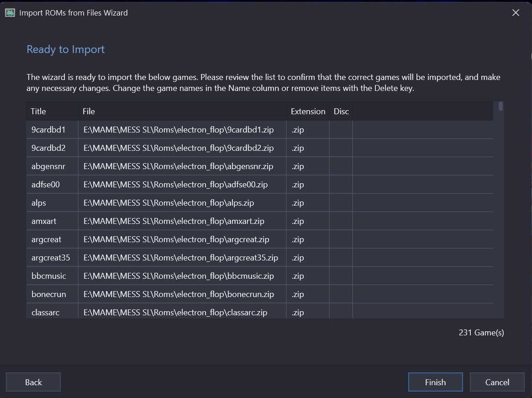Screen dimensions: 532x398
Task: Click the classarc.zip file path cell
Action: click(x=175, y=313)
